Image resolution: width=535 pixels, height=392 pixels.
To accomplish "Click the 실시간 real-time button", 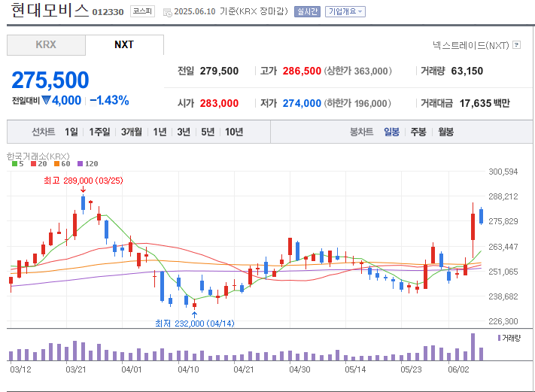I will tap(307, 11).
